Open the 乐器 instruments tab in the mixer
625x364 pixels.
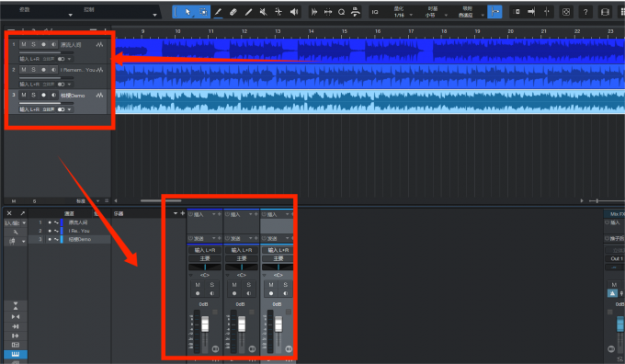click(119, 213)
